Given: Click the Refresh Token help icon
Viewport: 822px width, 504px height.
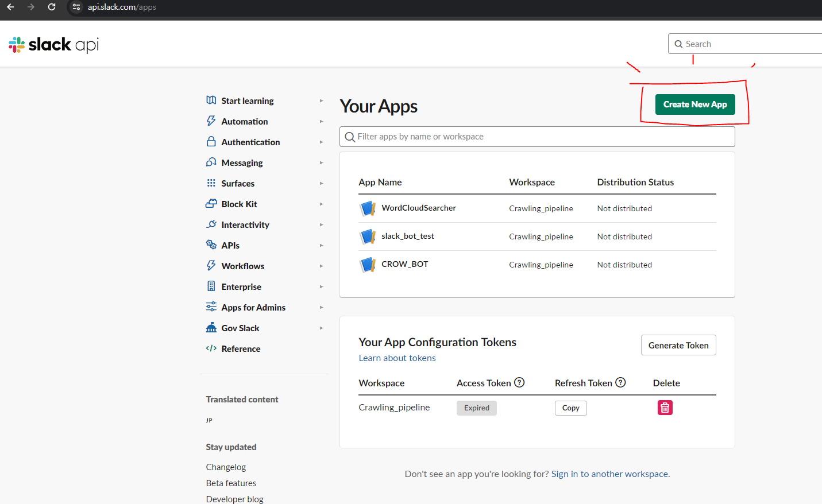Looking at the screenshot, I should tap(620, 382).
